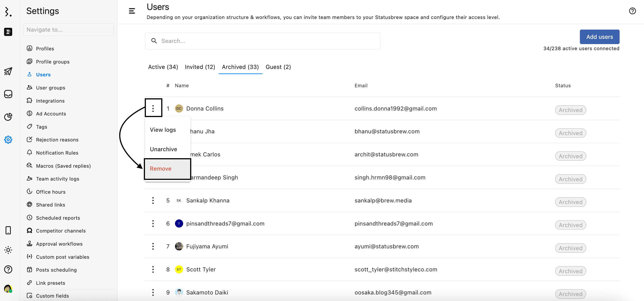Click the Search users input field
The width and height of the screenshot is (644, 301).
coord(262,41)
